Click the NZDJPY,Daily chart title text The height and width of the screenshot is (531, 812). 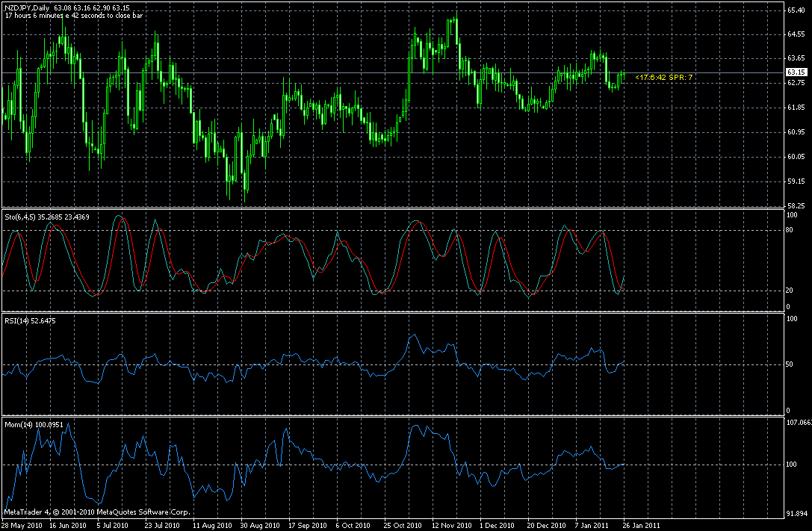28,8
